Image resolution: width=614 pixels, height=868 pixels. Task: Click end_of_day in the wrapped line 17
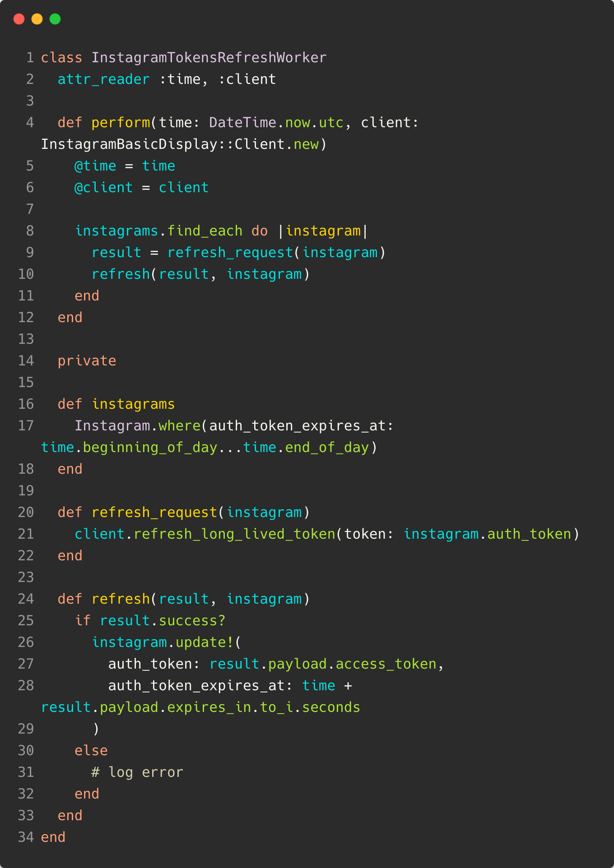tap(327, 448)
